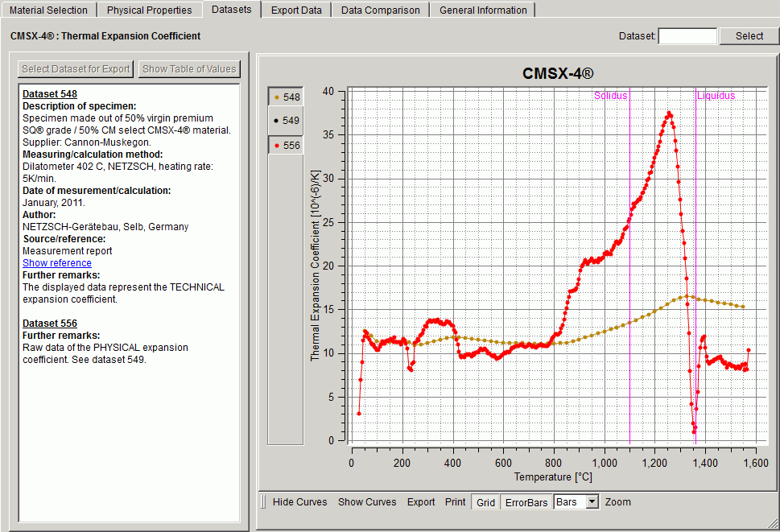Toggle dataset 556 curve in legend
Image resolution: width=780 pixels, height=532 pixels.
[x=286, y=145]
